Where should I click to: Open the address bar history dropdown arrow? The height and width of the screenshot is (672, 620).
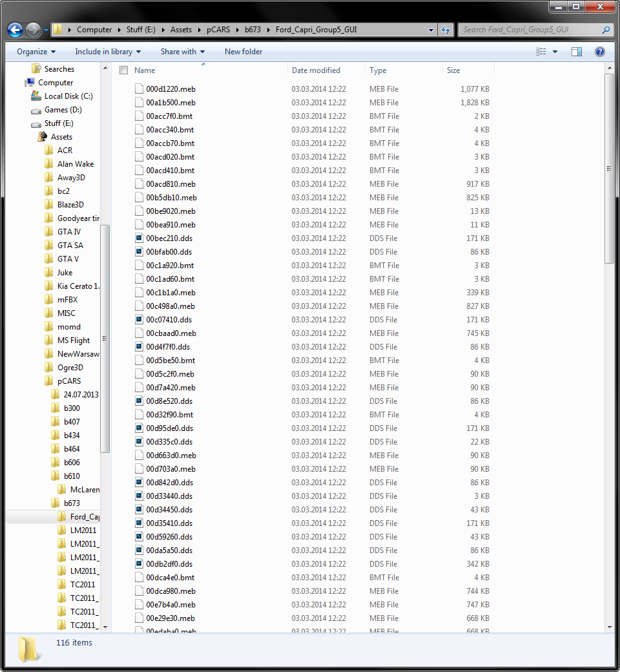[x=431, y=30]
